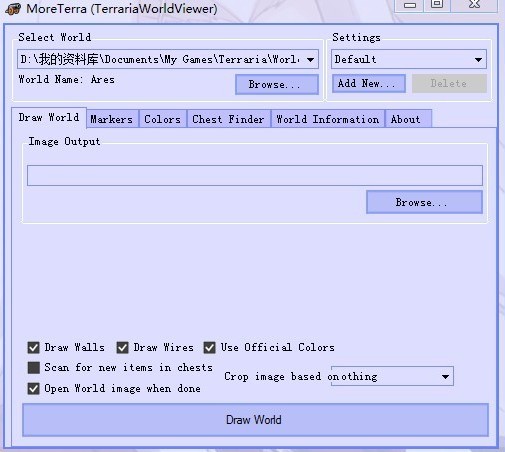This screenshot has height=452, width=505.
Task: Open the World Information tab
Action: 328,119
